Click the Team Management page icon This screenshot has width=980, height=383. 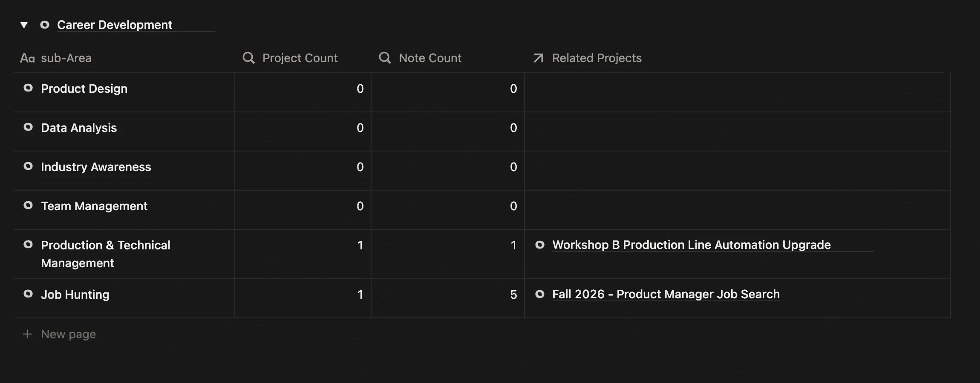[x=28, y=206]
